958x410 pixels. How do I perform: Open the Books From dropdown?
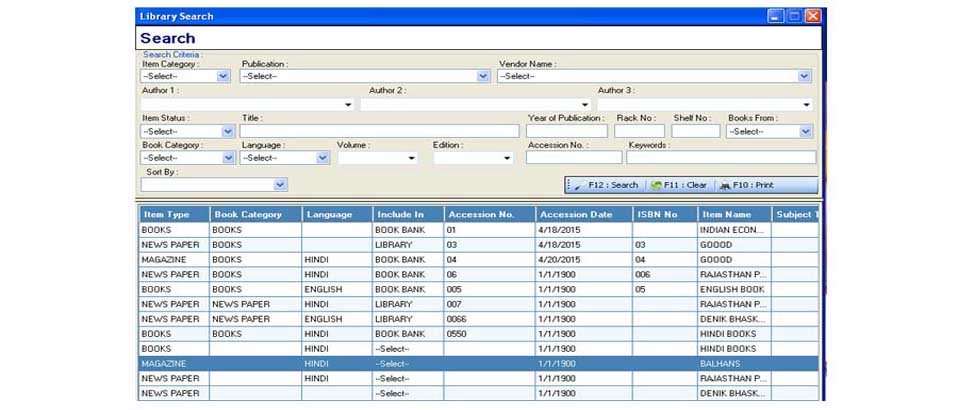coord(805,131)
